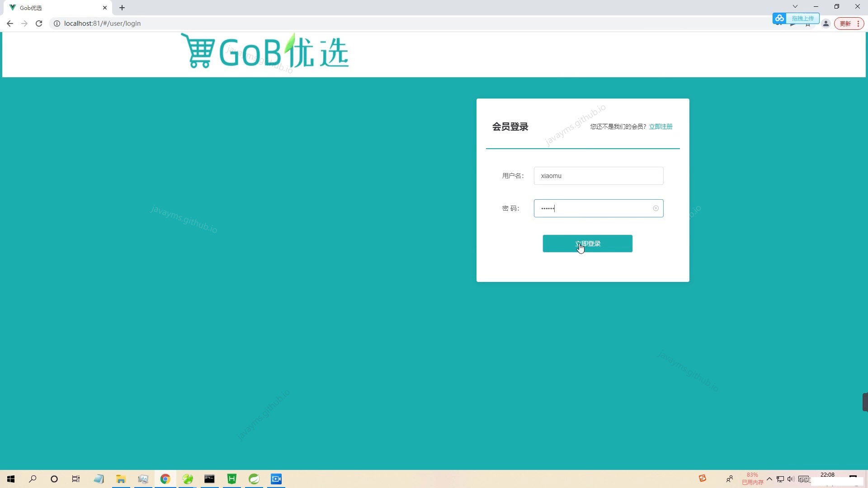Click the Baidu cloud upload icon
This screenshot has height=488, width=868.
tap(779, 18)
